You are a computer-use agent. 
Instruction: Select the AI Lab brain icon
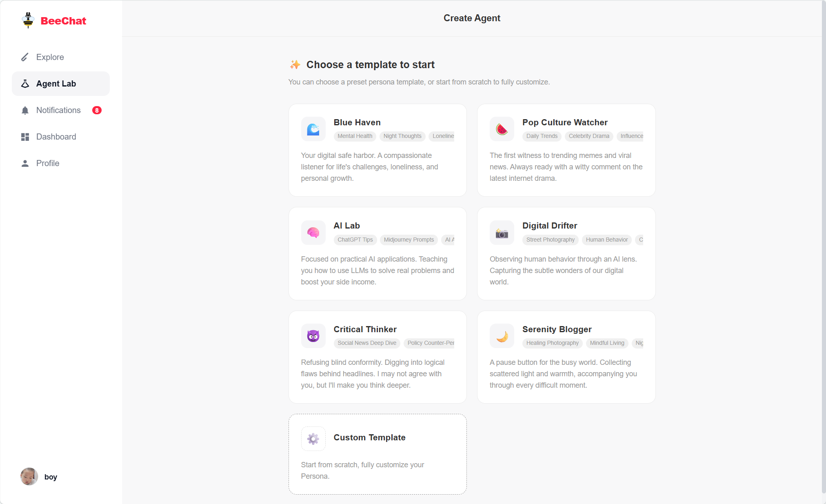(313, 233)
